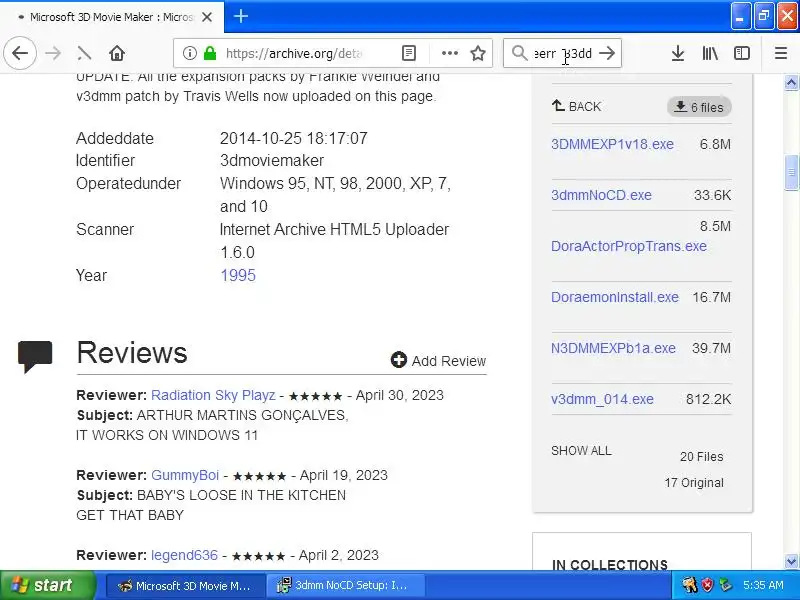
Task: Go BACK in the download options panel
Action: tap(577, 107)
